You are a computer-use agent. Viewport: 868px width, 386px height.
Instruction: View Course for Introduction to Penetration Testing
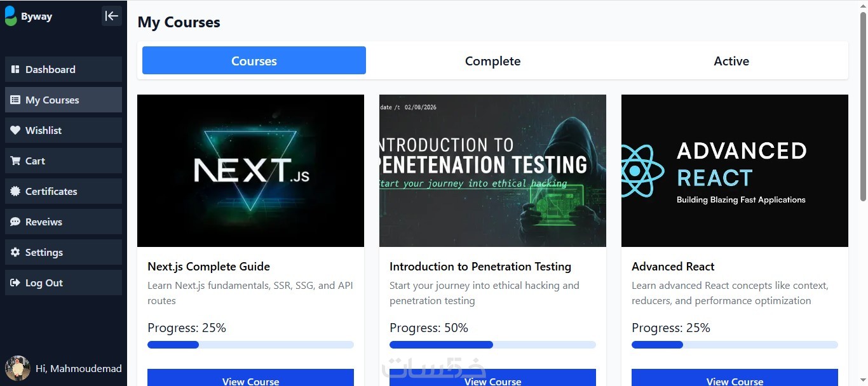(492, 378)
